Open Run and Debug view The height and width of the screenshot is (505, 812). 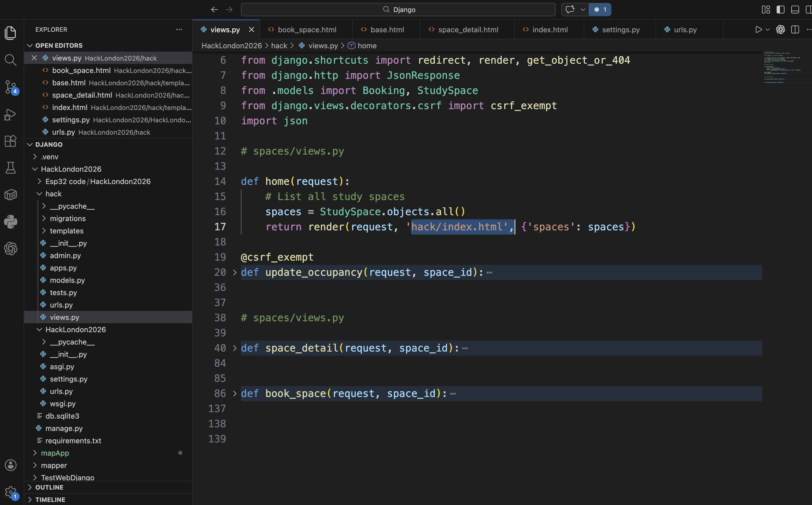(x=10, y=114)
